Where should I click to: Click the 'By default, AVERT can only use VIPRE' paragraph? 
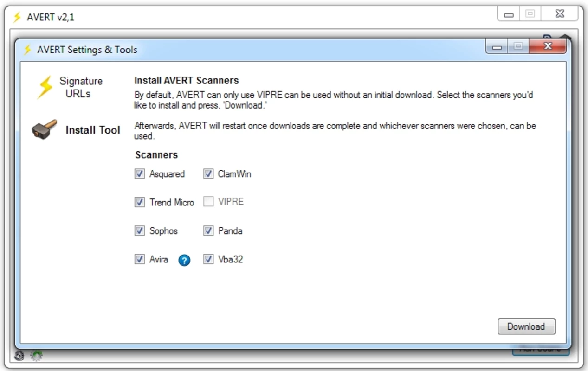(334, 100)
